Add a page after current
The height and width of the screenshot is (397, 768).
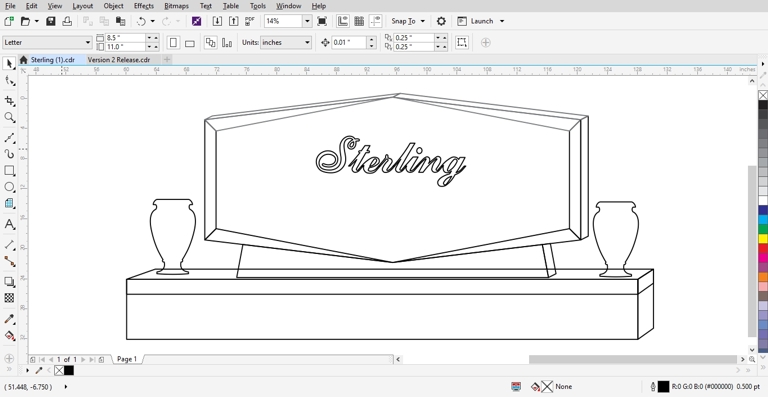[x=101, y=359]
